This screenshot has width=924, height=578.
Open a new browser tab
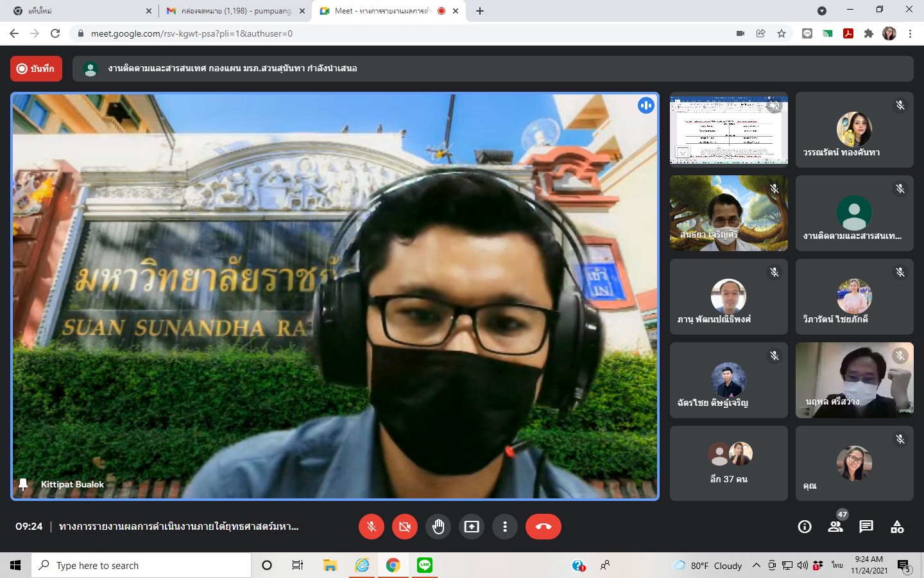(x=480, y=11)
